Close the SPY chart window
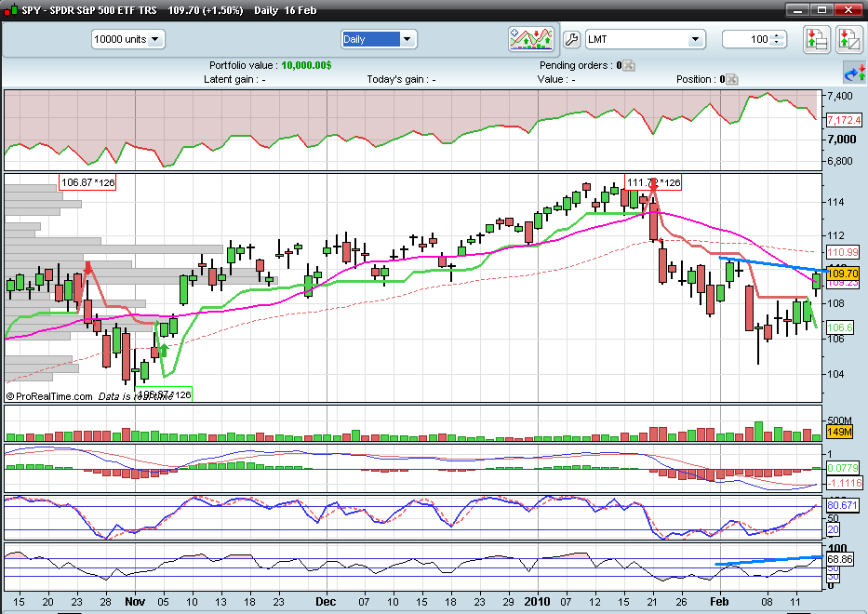Screen dimensions: 868x614 point(848,10)
